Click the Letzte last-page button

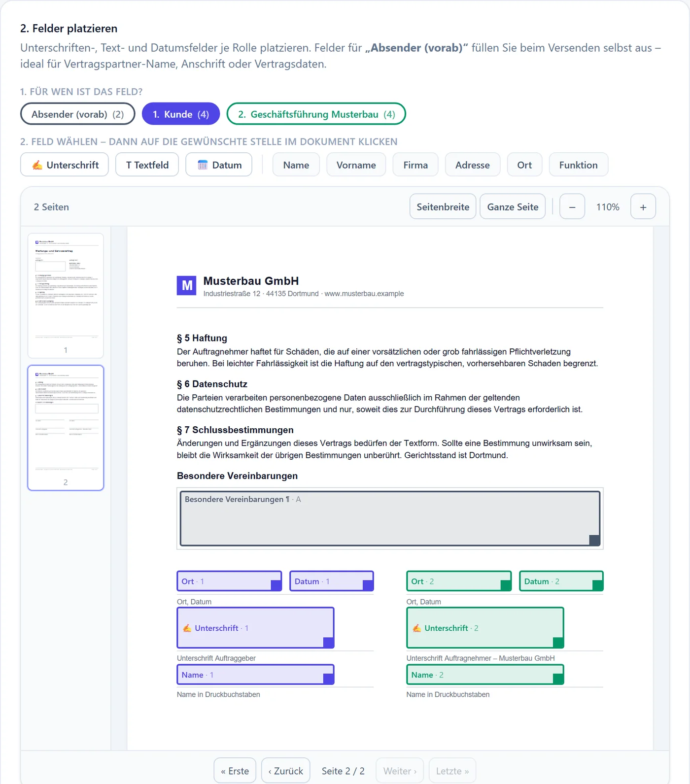click(452, 770)
